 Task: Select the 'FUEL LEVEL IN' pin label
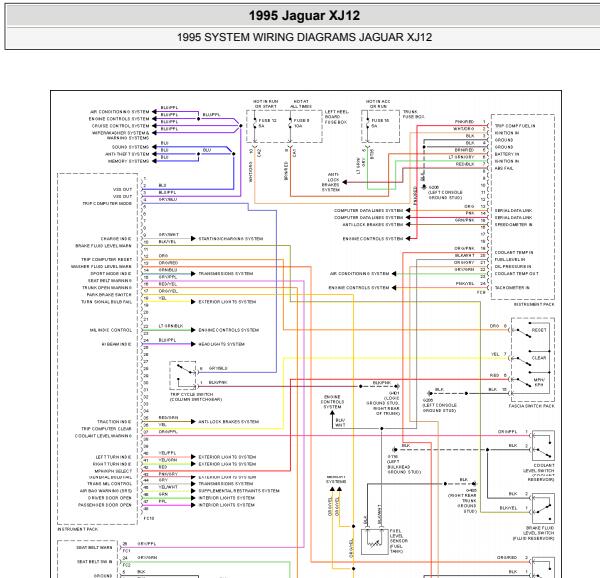510,260
